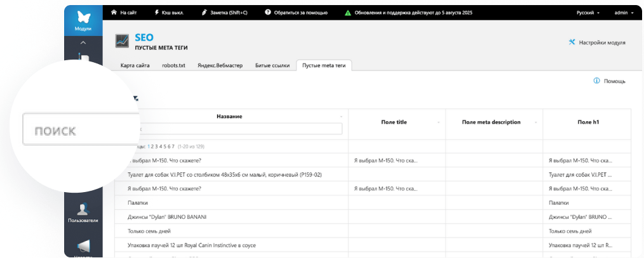Viewport: 644px width, 258px height.
Task: Open the Палатки row entry
Action: [x=138, y=203]
